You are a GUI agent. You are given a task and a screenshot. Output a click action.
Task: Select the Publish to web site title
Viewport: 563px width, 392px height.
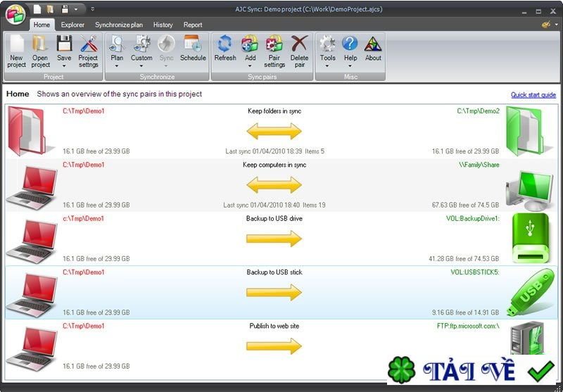[274, 327]
